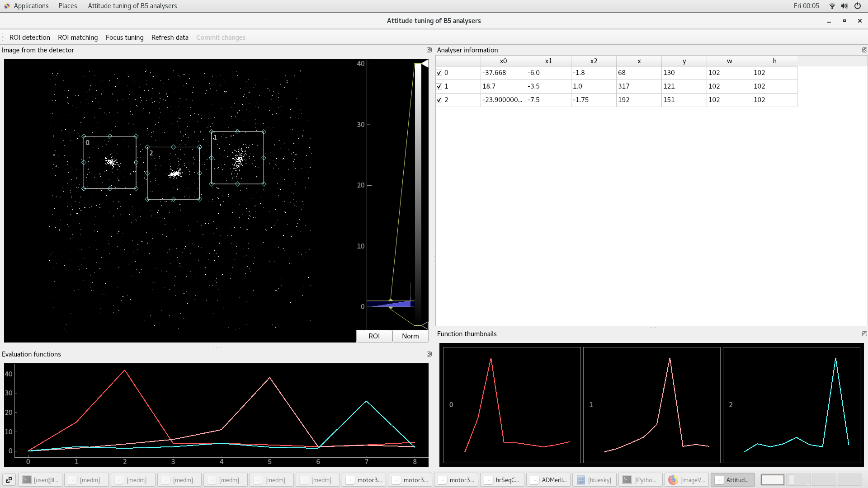Uncheck analyser 1 checkbox in table
This screenshot has height=488, width=868.
click(x=439, y=86)
